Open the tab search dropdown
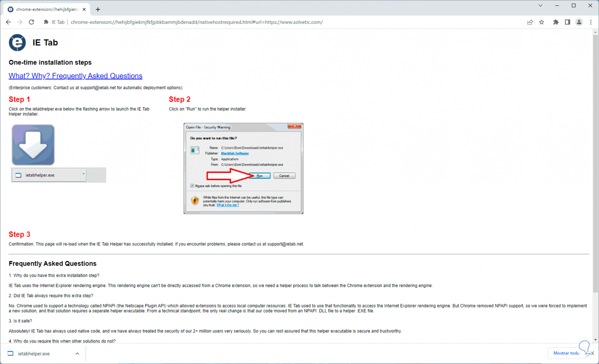 540,5
